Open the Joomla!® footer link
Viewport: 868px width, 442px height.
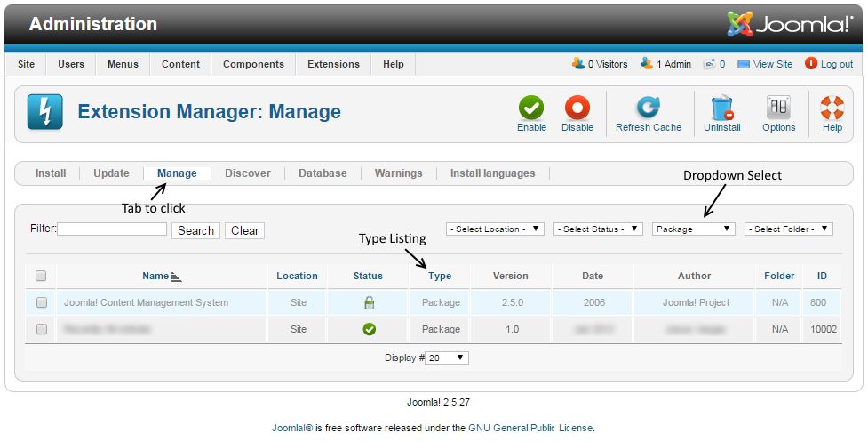(292, 428)
